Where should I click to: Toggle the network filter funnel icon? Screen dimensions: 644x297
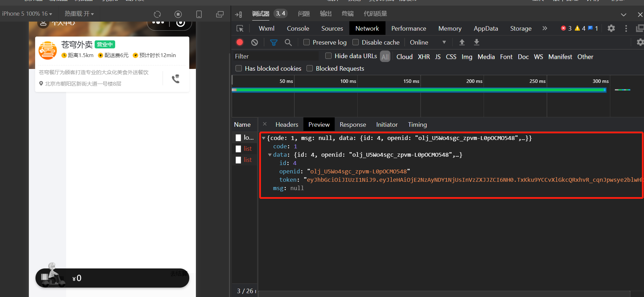(274, 42)
